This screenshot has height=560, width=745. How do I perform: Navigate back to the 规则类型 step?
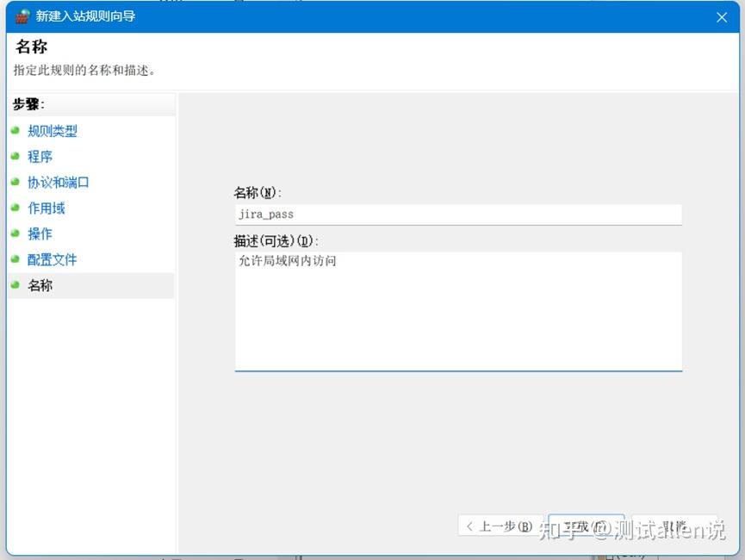pyautogui.click(x=52, y=131)
